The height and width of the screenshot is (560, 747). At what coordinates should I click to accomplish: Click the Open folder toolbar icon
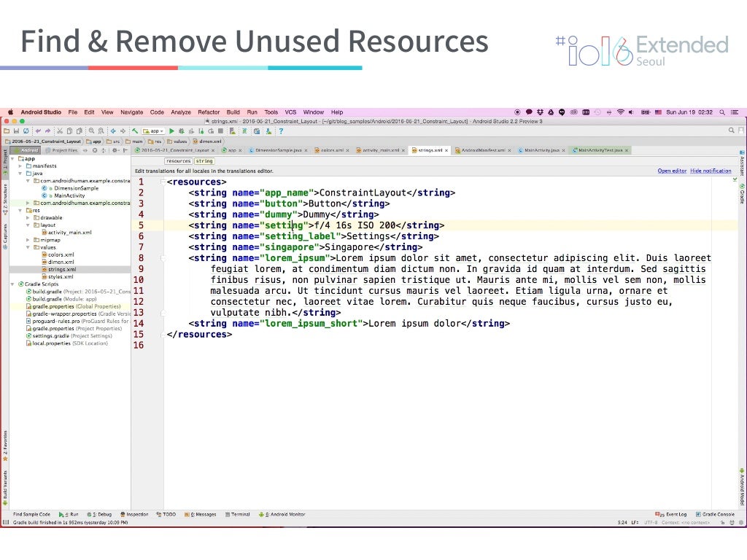tap(7, 131)
